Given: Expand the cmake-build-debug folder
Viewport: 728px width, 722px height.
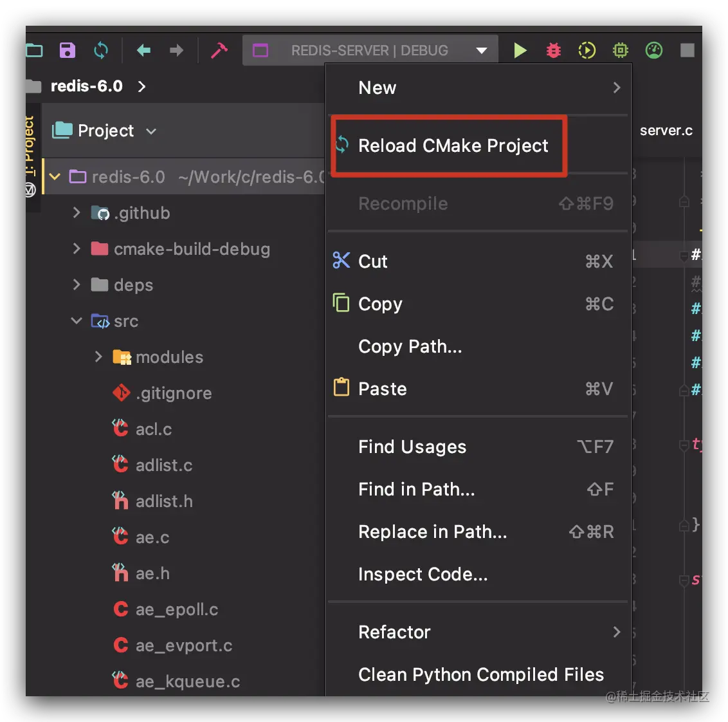Looking at the screenshot, I should [x=77, y=249].
